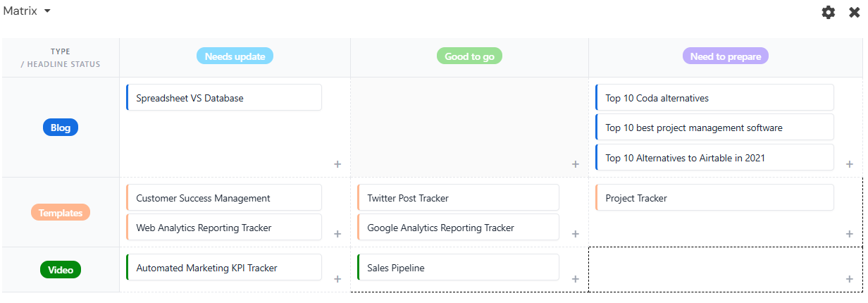This screenshot has width=868, height=303.
Task: Expand the Matrix view dropdown arrow
Action: [47, 11]
